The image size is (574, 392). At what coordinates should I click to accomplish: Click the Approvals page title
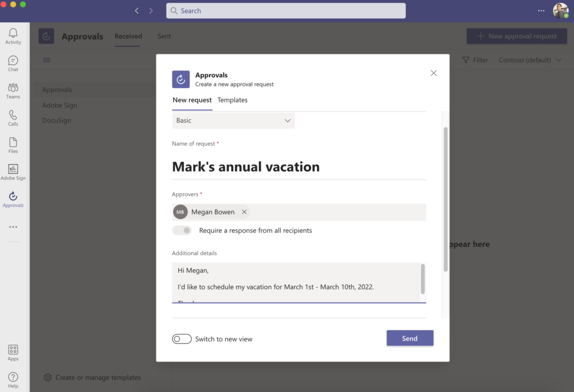pos(82,36)
